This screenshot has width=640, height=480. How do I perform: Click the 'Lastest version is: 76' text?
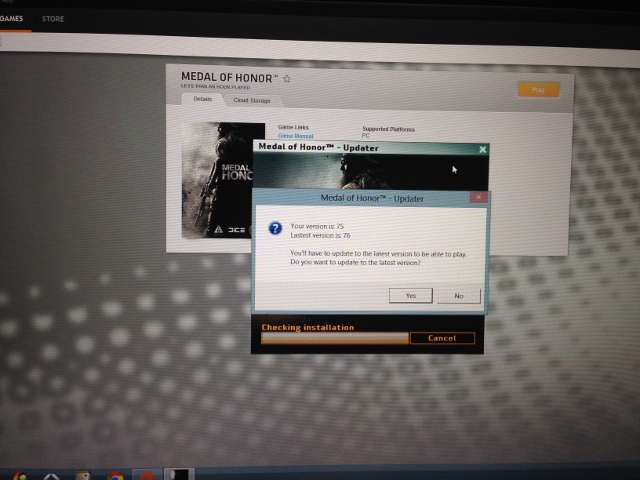[x=320, y=235]
